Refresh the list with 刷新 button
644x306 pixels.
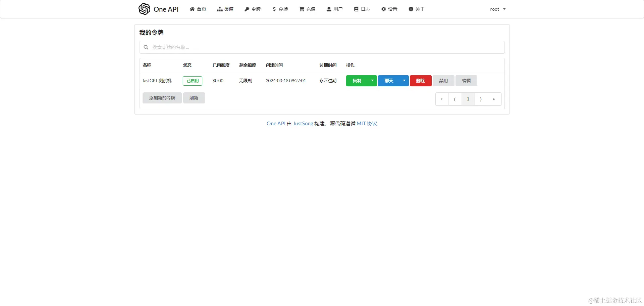coord(194,98)
